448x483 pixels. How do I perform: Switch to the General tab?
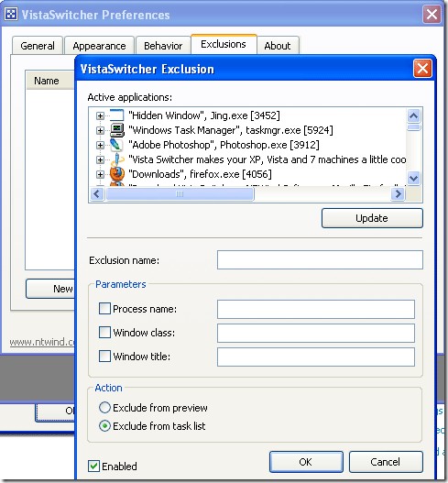(x=38, y=46)
